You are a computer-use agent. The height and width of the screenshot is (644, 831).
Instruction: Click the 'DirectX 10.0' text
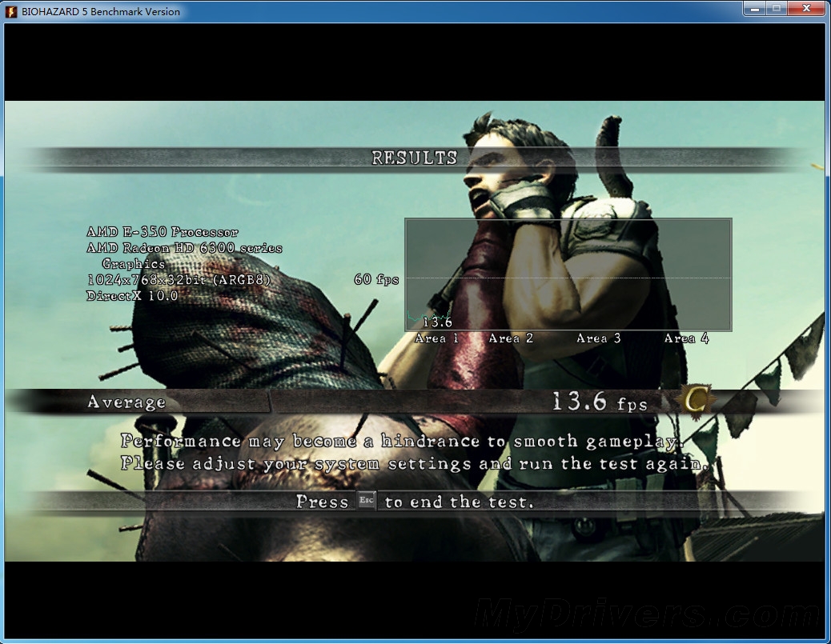(132, 295)
